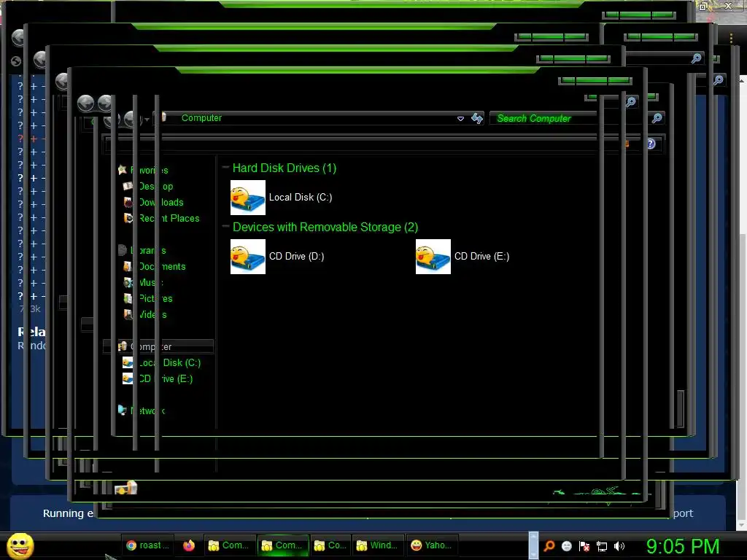Image resolution: width=747 pixels, height=560 pixels.
Task: Open the network tray icon
Action: (602, 546)
